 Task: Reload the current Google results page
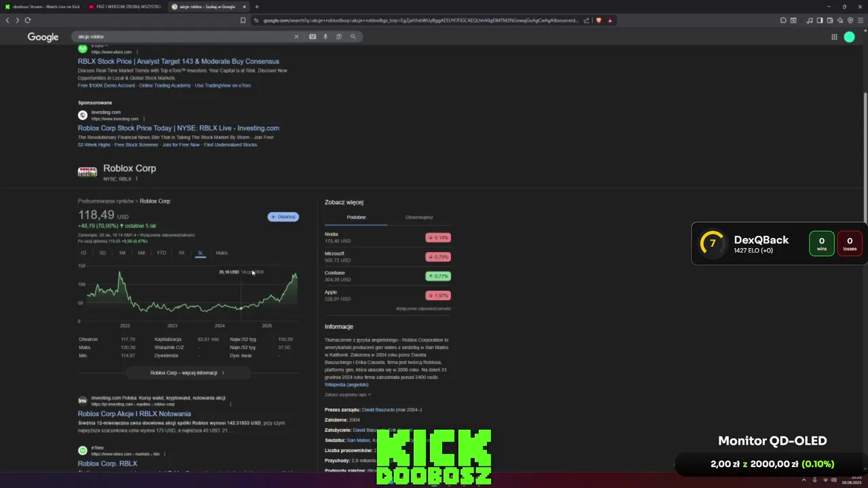point(27,20)
